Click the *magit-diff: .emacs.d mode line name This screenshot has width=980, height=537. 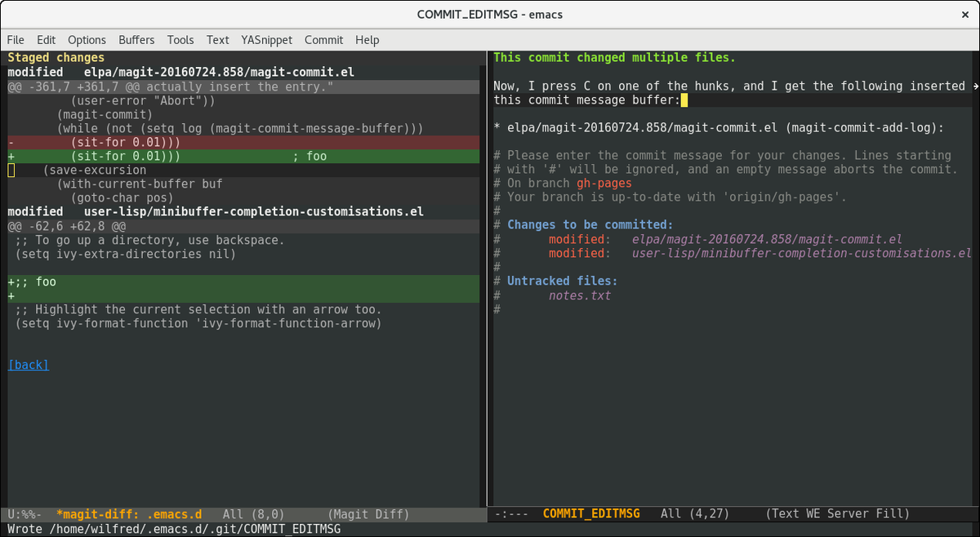tap(128, 514)
